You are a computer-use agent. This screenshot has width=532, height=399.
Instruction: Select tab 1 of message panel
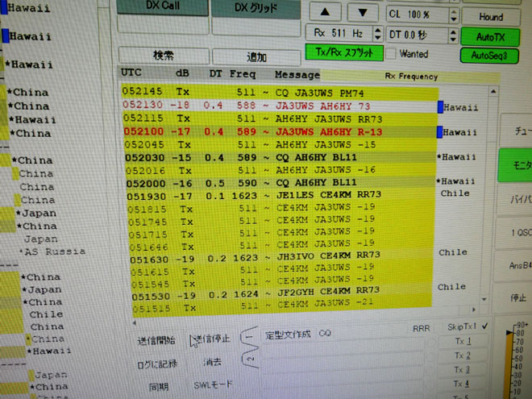pos(251,335)
